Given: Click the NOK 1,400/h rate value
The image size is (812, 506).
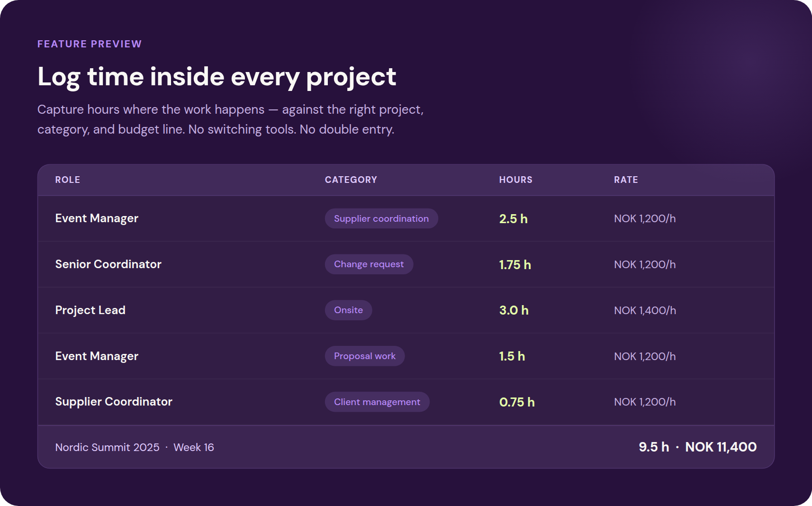Looking at the screenshot, I should pyautogui.click(x=645, y=310).
